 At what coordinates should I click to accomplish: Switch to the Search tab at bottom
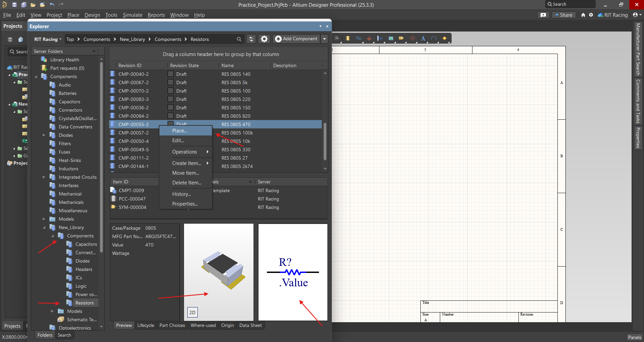(64, 335)
